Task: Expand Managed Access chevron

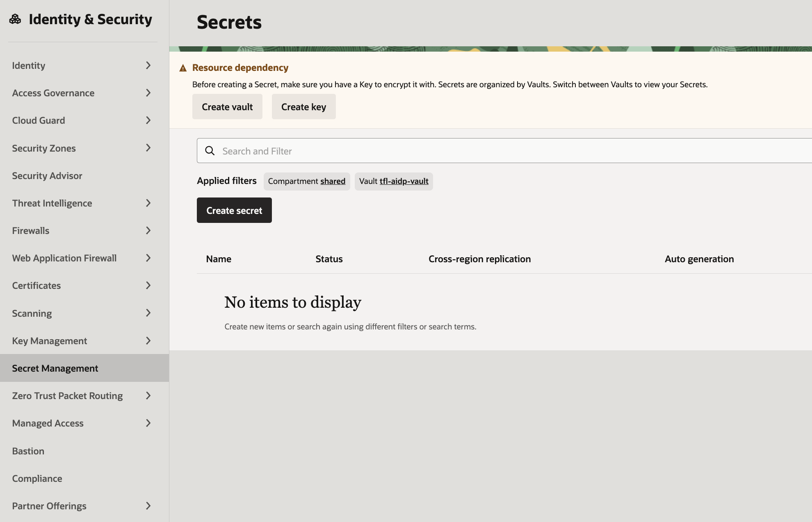Action: (x=148, y=423)
